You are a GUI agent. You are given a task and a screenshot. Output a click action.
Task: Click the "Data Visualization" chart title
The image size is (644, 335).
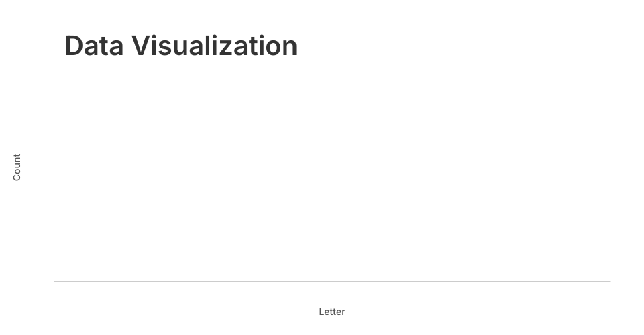(x=181, y=46)
